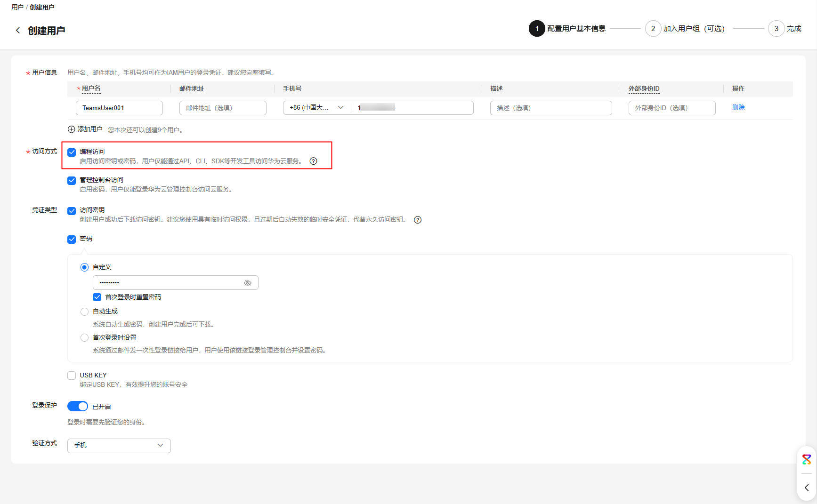The width and height of the screenshot is (817, 504).
Task: Click the 添加用户 text link
Action: point(90,129)
